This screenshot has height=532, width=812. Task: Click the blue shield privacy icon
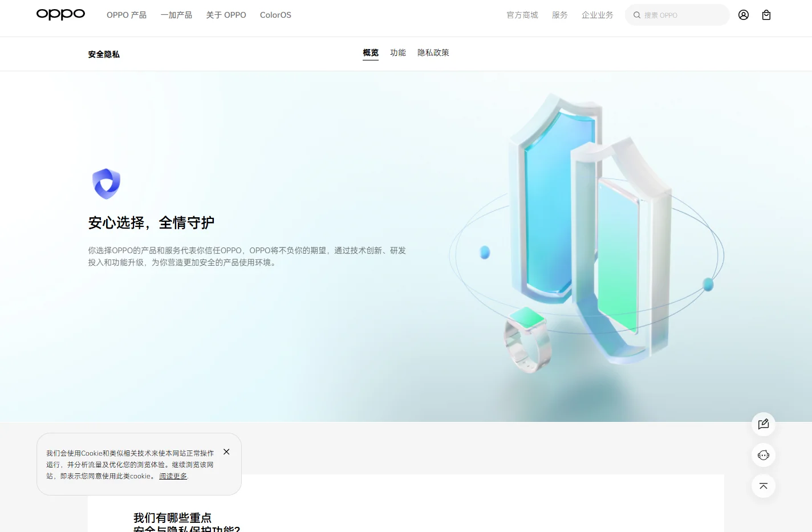107,184
